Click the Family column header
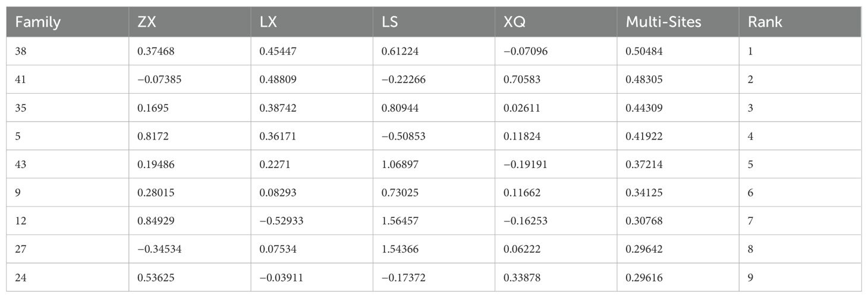 [37, 23]
